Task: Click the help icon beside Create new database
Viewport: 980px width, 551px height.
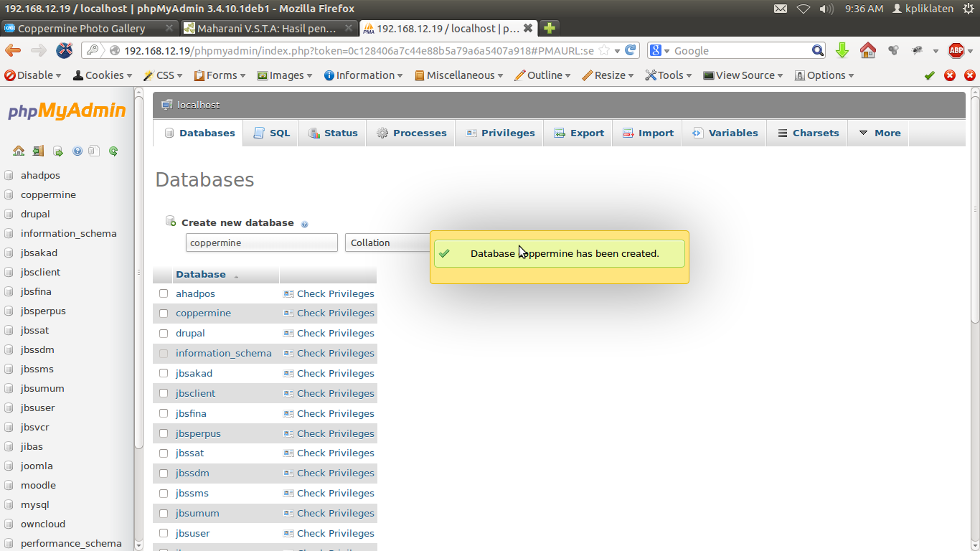Action: pos(305,224)
